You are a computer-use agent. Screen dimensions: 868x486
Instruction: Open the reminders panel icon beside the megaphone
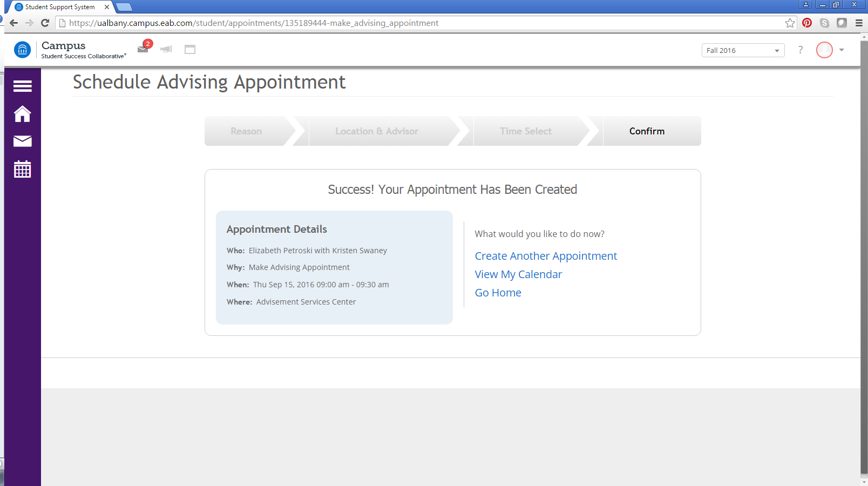(189, 49)
